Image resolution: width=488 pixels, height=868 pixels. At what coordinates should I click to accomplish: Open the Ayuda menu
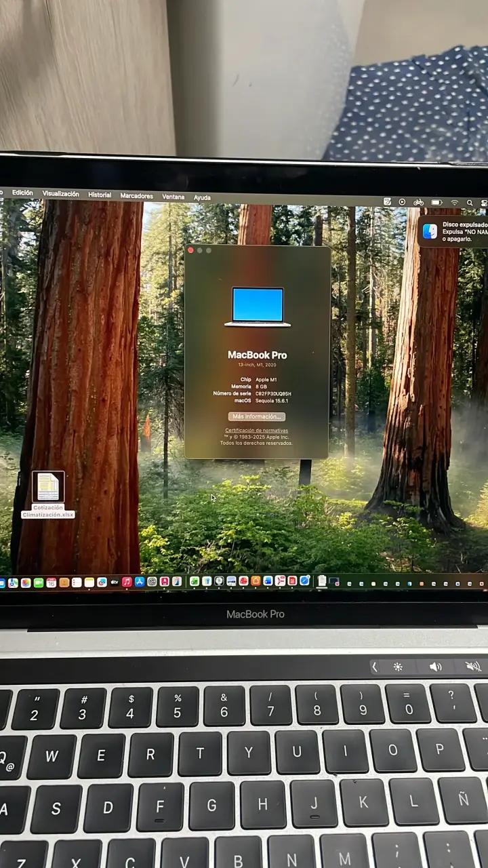202,197
